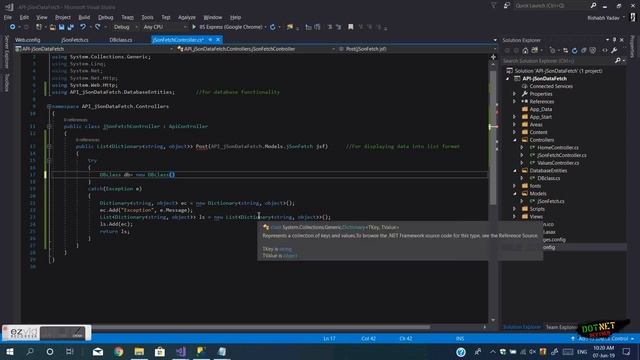Collapse the Controllers folder
Viewport: 640px width, 360px height.
click(x=515, y=140)
